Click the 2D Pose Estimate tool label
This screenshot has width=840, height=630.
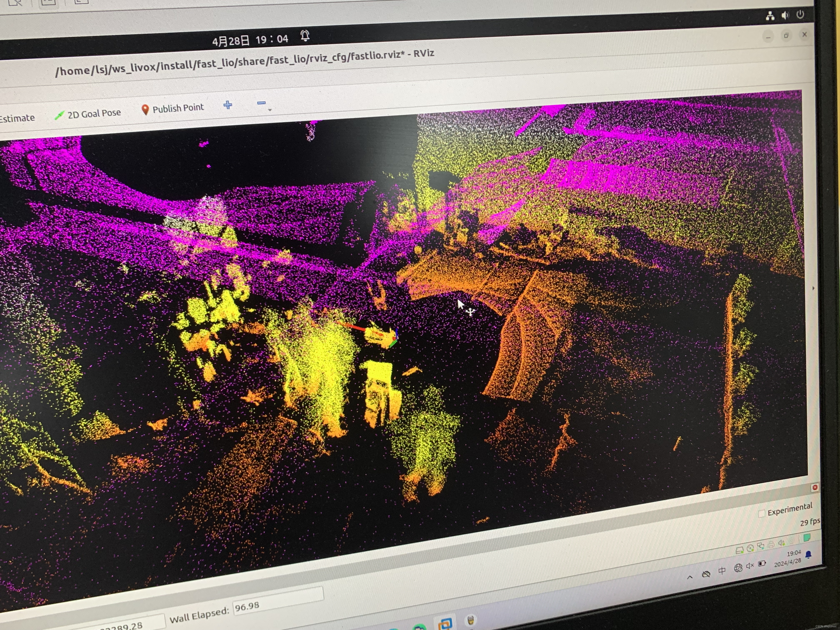[x=17, y=118]
